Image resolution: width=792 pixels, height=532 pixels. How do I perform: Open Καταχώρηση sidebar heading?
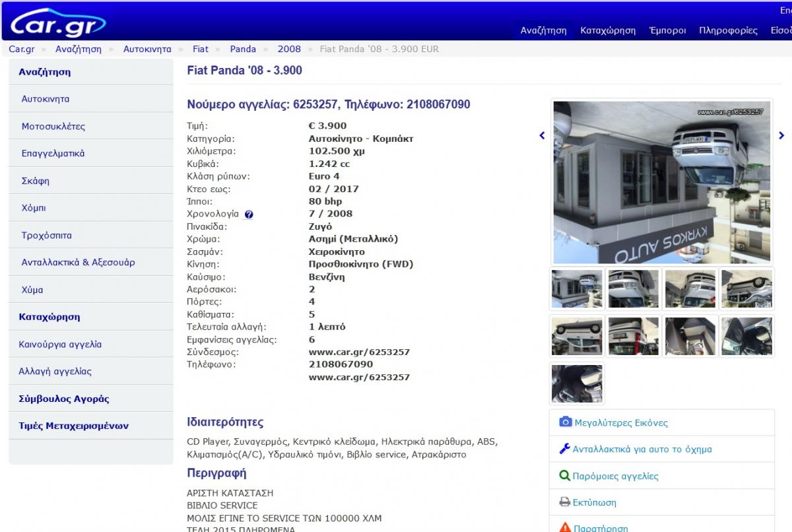tap(91, 317)
